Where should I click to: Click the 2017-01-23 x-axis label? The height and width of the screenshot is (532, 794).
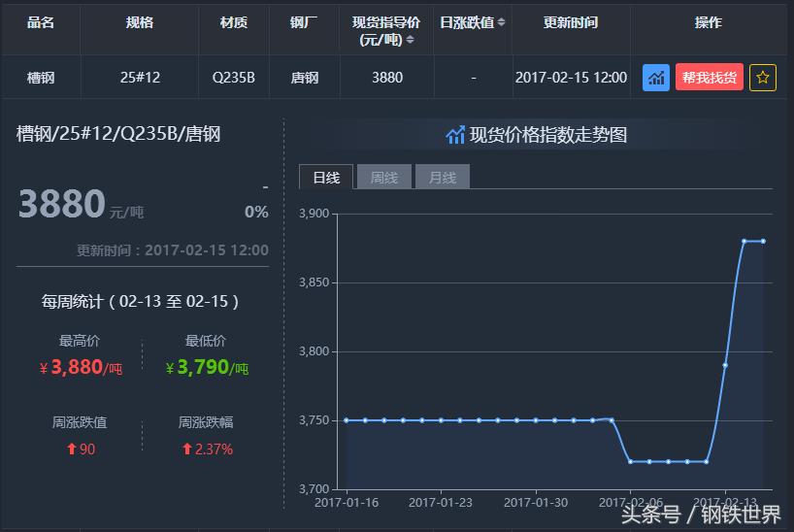441,503
